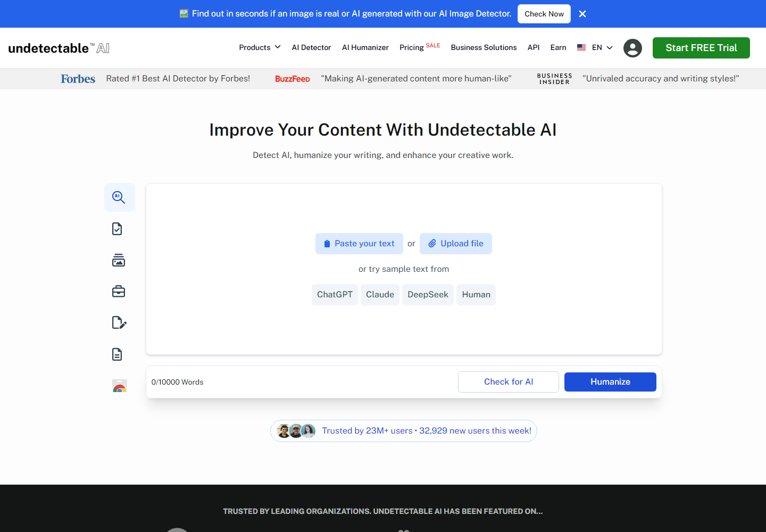Click the Check Now banner button
Image resolution: width=766 pixels, height=532 pixels.
pos(544,14)
